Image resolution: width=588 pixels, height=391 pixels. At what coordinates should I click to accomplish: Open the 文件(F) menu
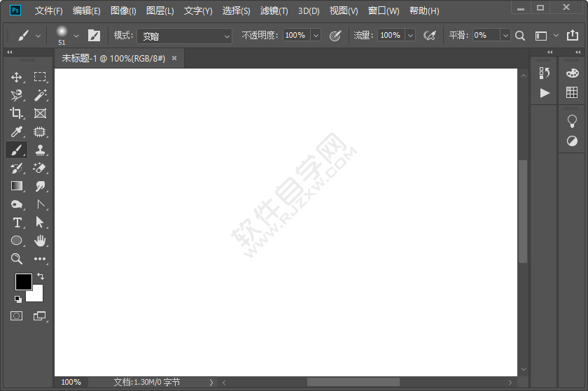point(49,11)
